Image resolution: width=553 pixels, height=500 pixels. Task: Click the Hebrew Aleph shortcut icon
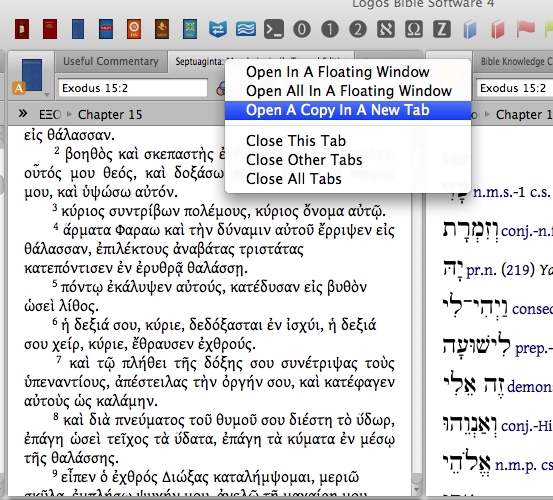(x=385, y=29)
